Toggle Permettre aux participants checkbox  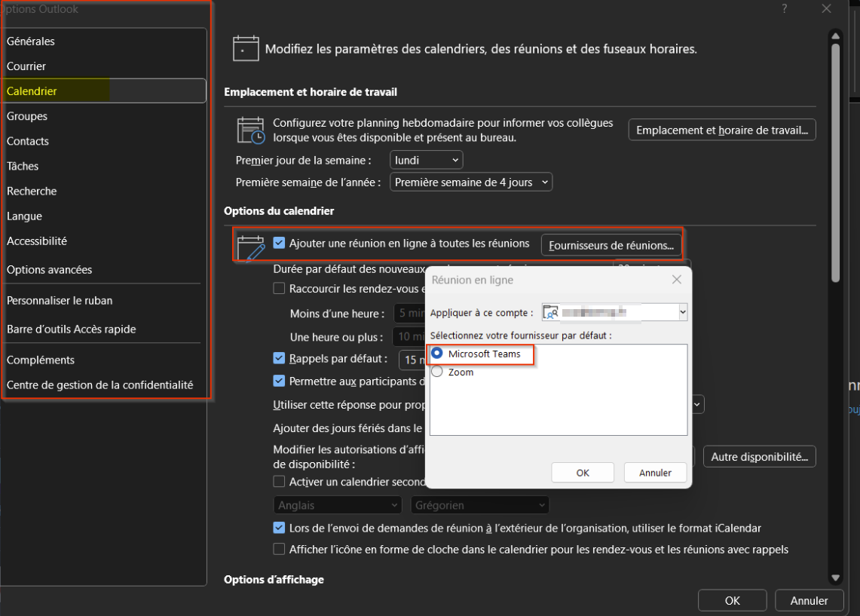tap(279, 381)
